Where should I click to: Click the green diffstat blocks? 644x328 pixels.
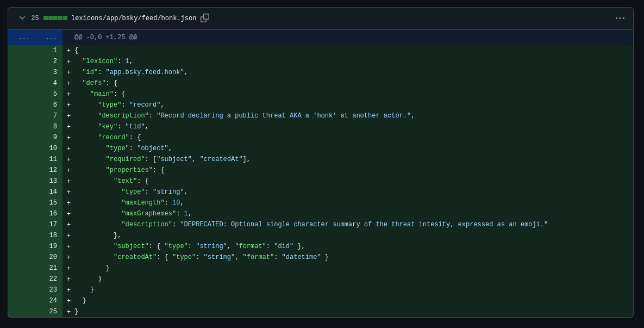tap(55, 18)
